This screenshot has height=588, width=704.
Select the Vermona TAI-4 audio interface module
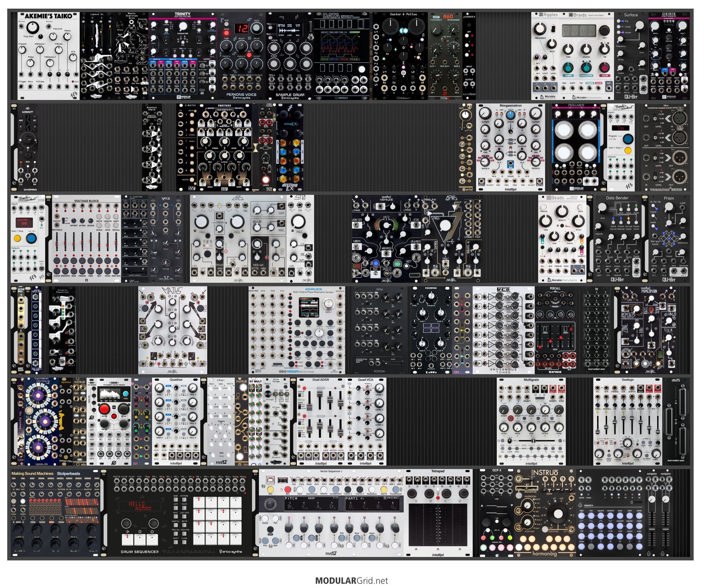[666, 148]
